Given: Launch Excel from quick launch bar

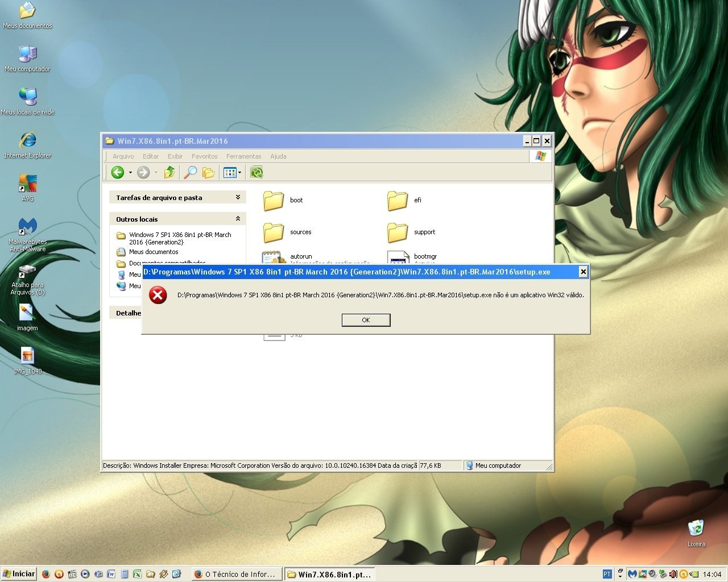Looking at the screenshot, I should (137, 574).
